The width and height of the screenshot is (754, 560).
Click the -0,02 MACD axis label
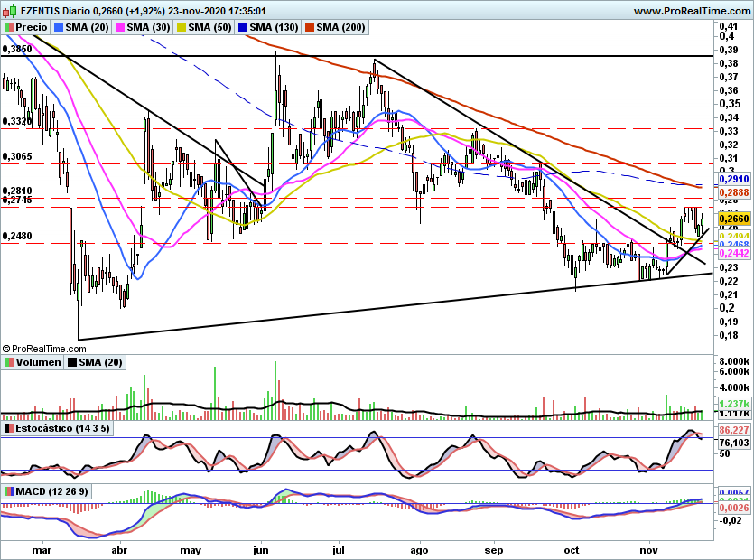[731, 520]
